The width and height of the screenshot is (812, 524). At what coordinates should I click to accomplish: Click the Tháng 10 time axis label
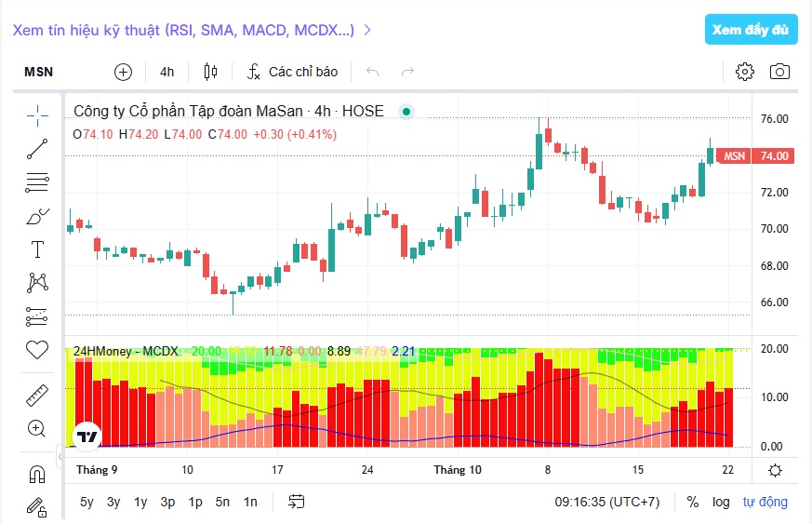point(458,470)
